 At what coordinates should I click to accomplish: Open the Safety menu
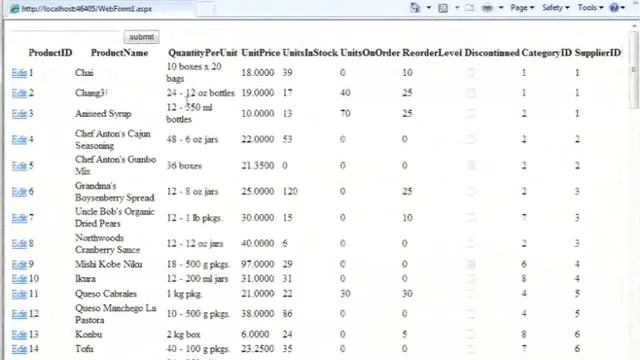click(x=556, y=8)
